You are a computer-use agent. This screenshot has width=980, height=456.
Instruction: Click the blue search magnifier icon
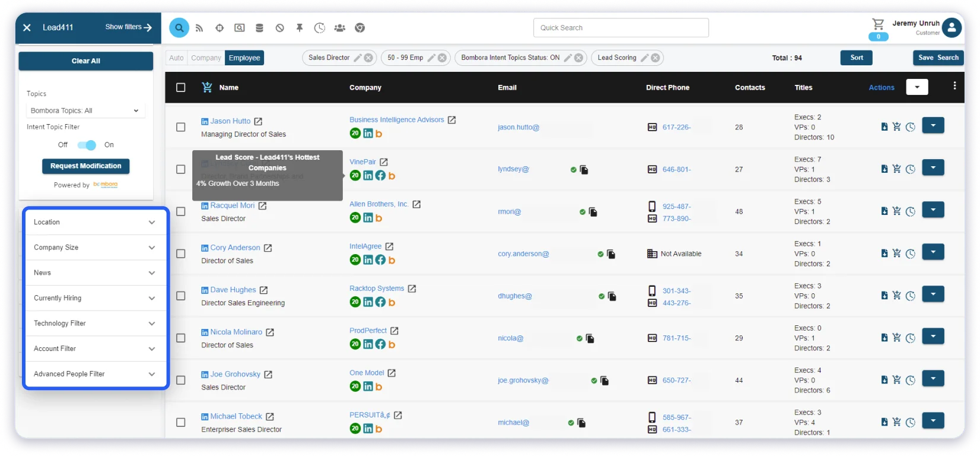coord(179,28)
